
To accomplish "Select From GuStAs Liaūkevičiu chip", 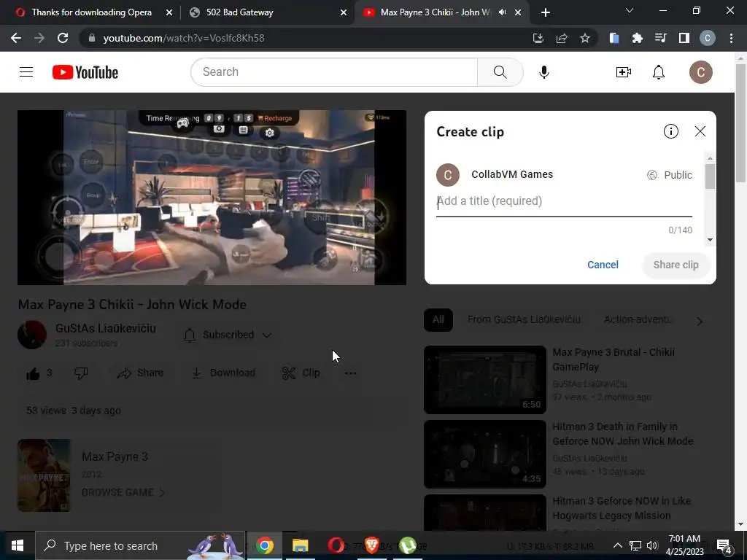I will pos(524,319).
